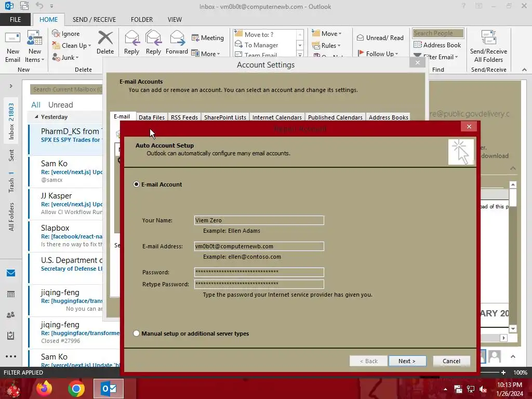Viewport: 532px width, 399px height.
Task: Expand the Quick Steps gallery
Action: click(300, 54)
